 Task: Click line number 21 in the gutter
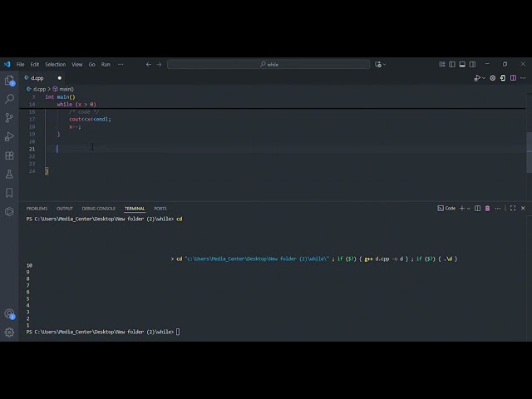click(32, 149)
